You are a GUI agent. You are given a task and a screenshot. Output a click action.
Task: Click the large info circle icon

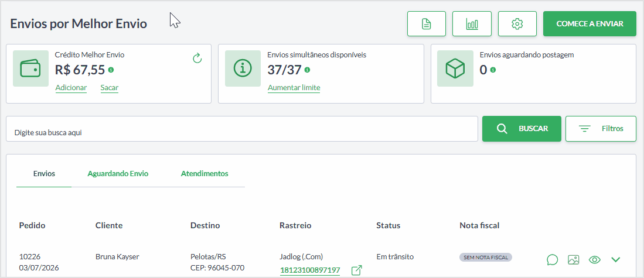point(243,68)
